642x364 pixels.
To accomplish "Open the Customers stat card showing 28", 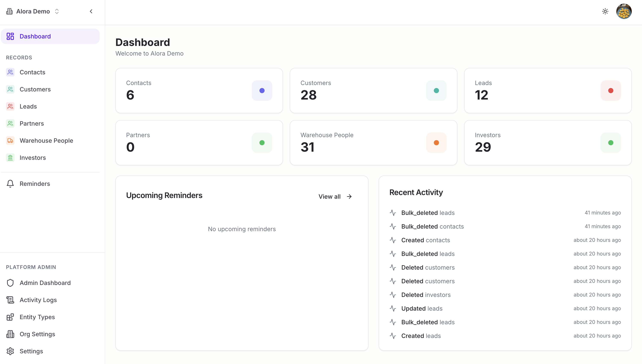I will (373, 91).
